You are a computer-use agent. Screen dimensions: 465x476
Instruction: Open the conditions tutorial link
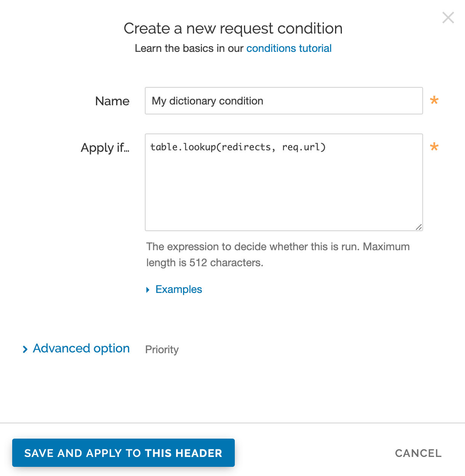click(x=289, y=48)
